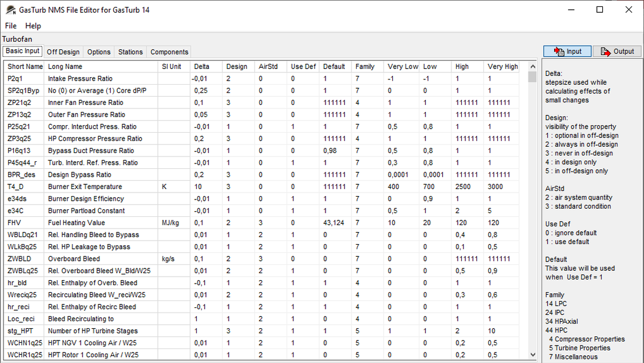
Task: Click the Short Name column header
Action: [25, 67]
